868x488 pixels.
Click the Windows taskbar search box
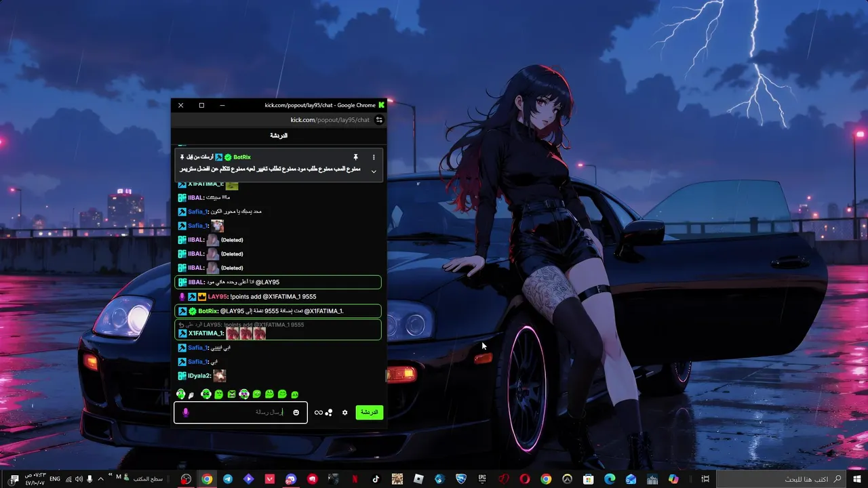pos(781,479)
